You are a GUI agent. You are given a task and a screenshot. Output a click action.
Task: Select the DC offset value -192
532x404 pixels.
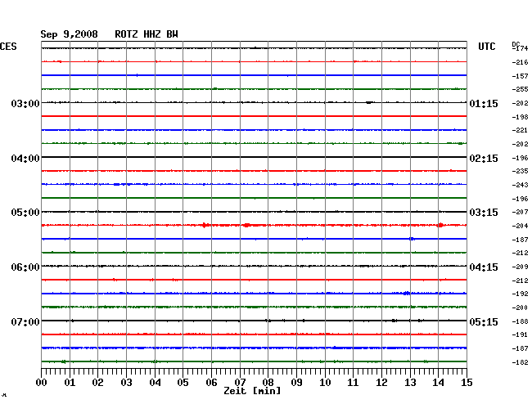click(x=520, y=294)
